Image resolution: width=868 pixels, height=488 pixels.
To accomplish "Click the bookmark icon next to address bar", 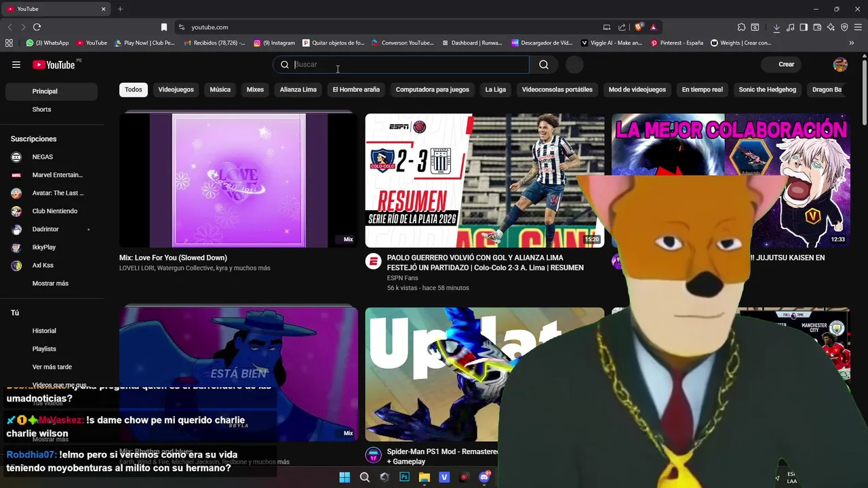I will tap(163, 27).
